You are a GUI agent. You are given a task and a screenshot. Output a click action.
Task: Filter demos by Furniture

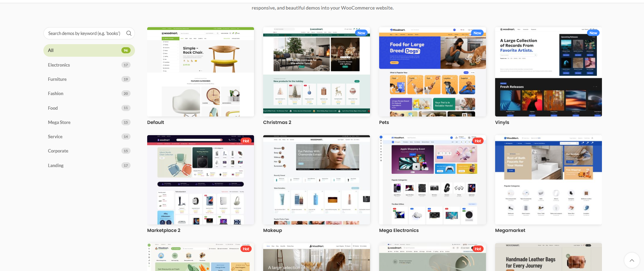pyautogui.click(x=89, y=79)
